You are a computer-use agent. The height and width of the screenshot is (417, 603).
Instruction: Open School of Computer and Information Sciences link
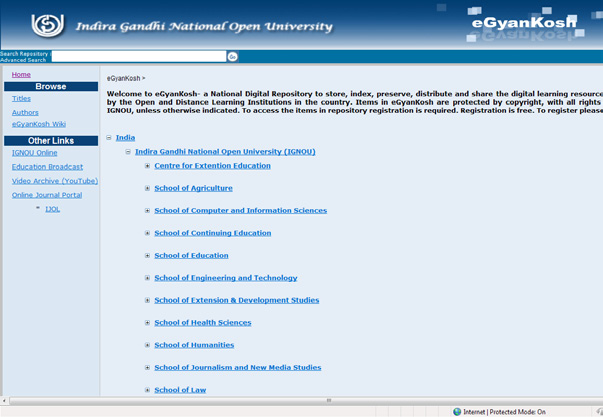pyautogui.click(x=241, y=210)
